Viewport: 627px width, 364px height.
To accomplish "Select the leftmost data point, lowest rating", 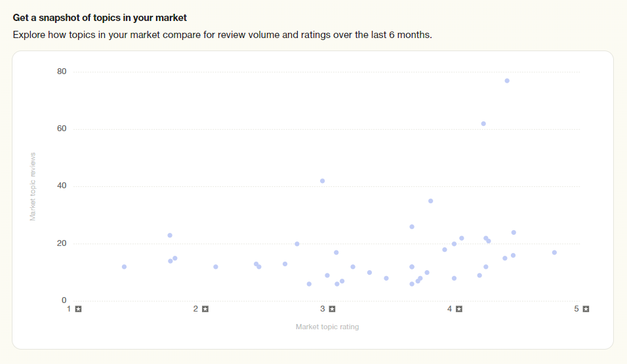I will [125, 267].
